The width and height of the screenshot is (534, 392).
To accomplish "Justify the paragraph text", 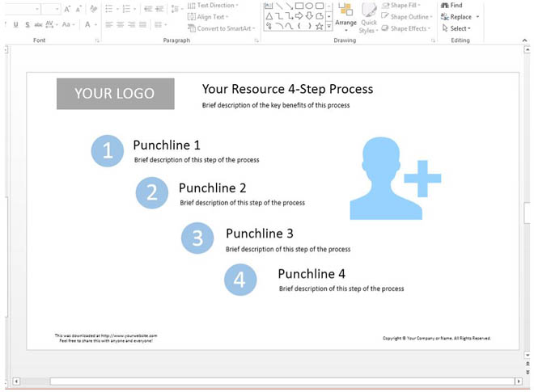I will (142, 24).
